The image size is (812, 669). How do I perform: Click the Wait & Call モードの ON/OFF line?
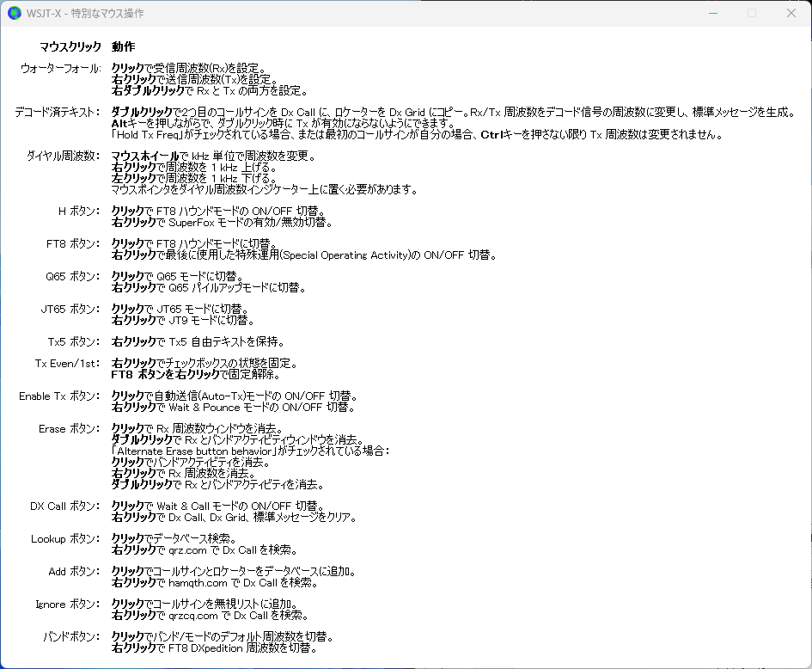pos(218,506)
